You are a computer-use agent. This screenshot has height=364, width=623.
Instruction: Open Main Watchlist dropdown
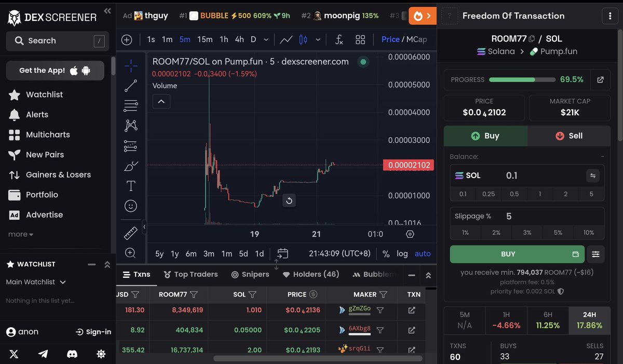36,282
